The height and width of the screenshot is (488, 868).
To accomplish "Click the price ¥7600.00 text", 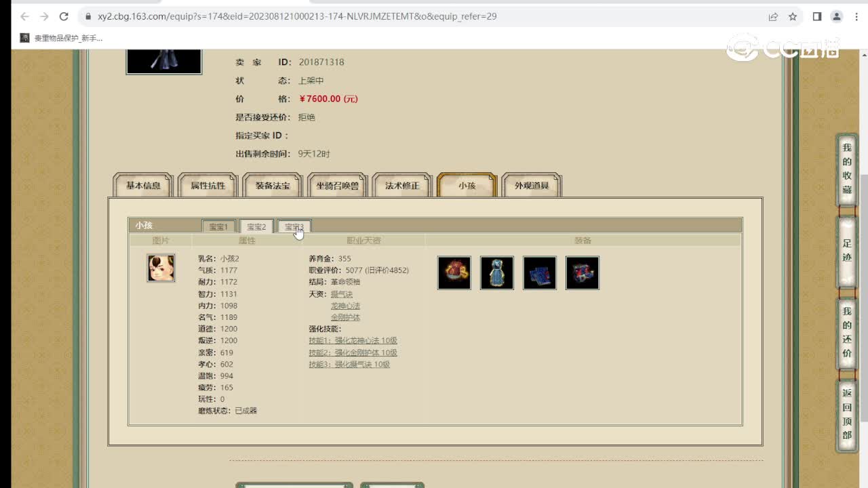I will pos(328,99).
